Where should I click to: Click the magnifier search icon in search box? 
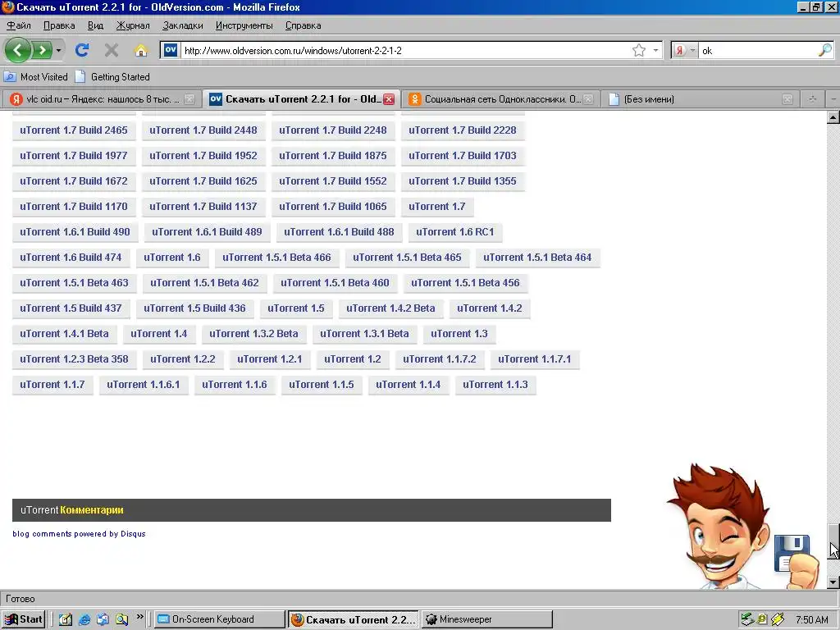[825, 50]
